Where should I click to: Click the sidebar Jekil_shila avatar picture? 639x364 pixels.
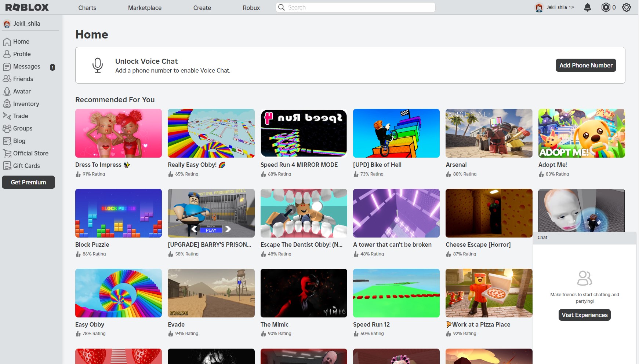point(7,24)
